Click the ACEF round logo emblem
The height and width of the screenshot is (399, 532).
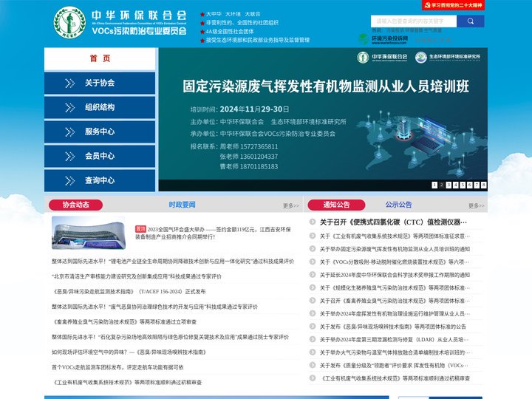[x=69, y=22]
